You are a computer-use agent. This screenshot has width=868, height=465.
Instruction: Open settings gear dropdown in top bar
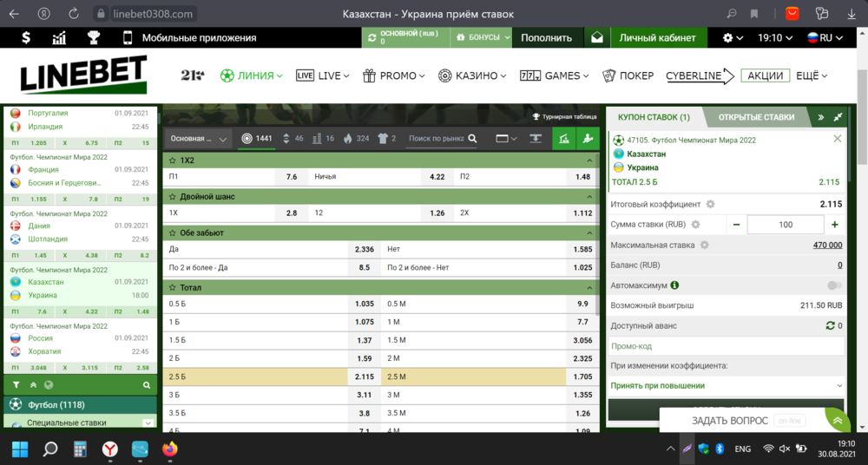(733, 37)
